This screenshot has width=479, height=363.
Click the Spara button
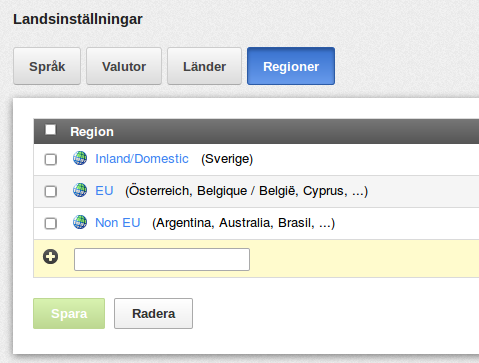[69, 313]
